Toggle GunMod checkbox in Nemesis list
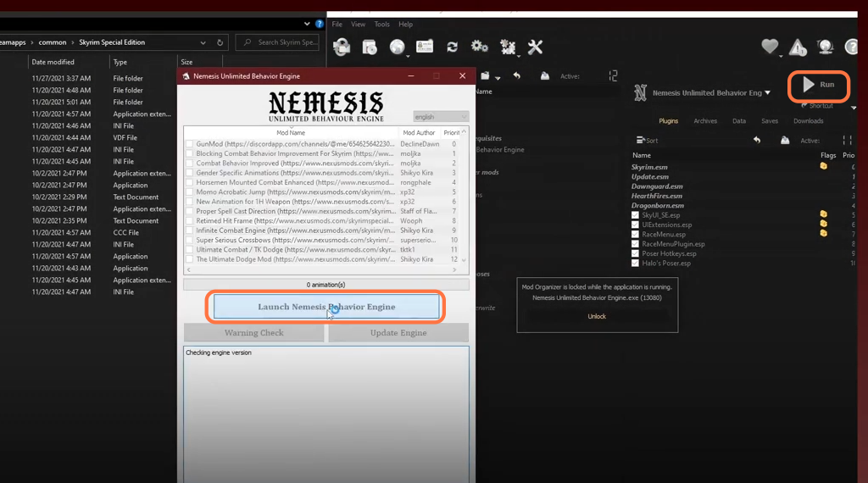 [189, 144]
